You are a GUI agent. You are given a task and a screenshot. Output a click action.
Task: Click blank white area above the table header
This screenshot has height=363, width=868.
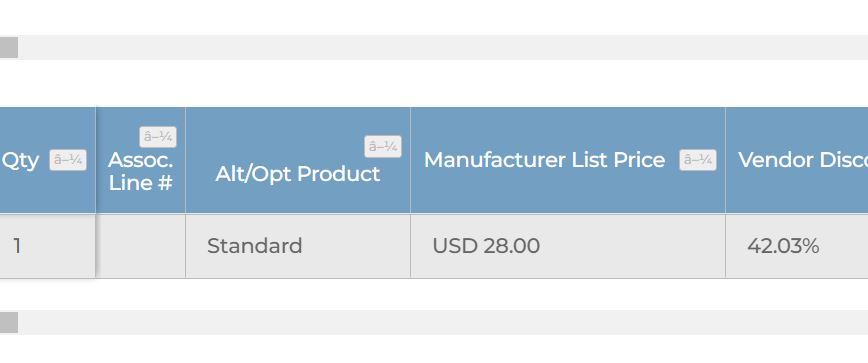coord(434,83)
